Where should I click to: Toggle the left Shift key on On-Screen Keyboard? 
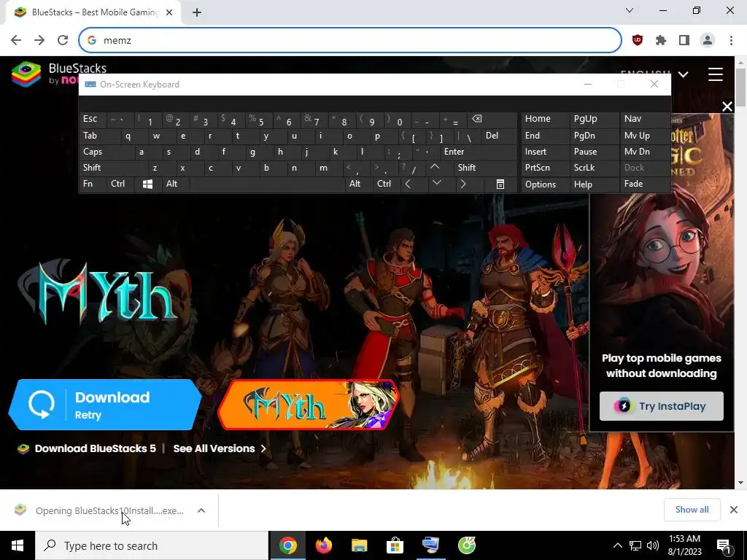113,168
